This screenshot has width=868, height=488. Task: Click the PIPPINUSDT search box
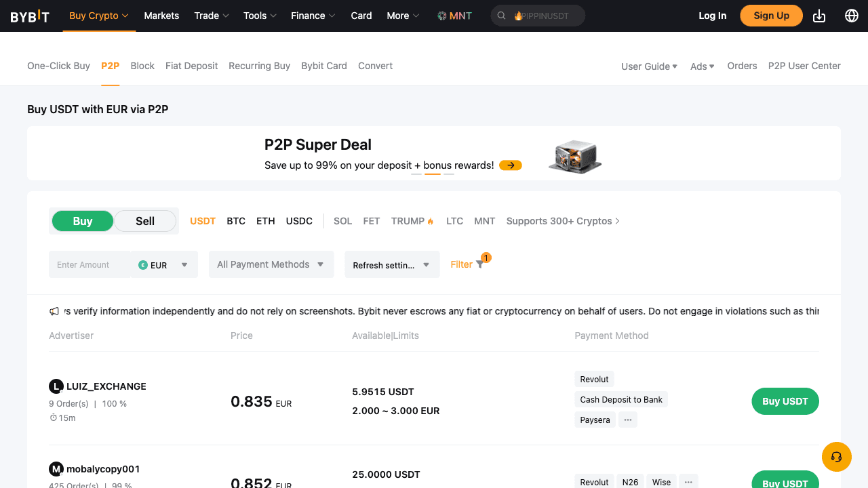tap(538, 16)
